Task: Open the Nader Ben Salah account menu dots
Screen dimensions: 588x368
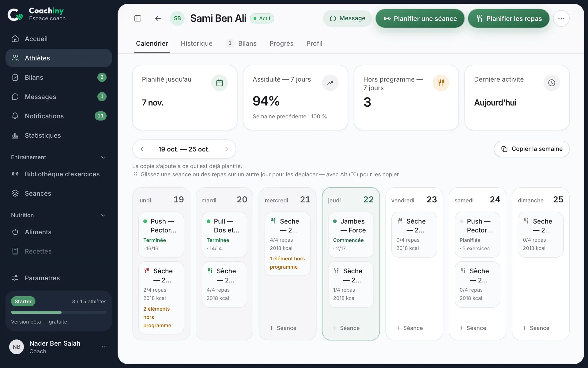Action: 105,347
